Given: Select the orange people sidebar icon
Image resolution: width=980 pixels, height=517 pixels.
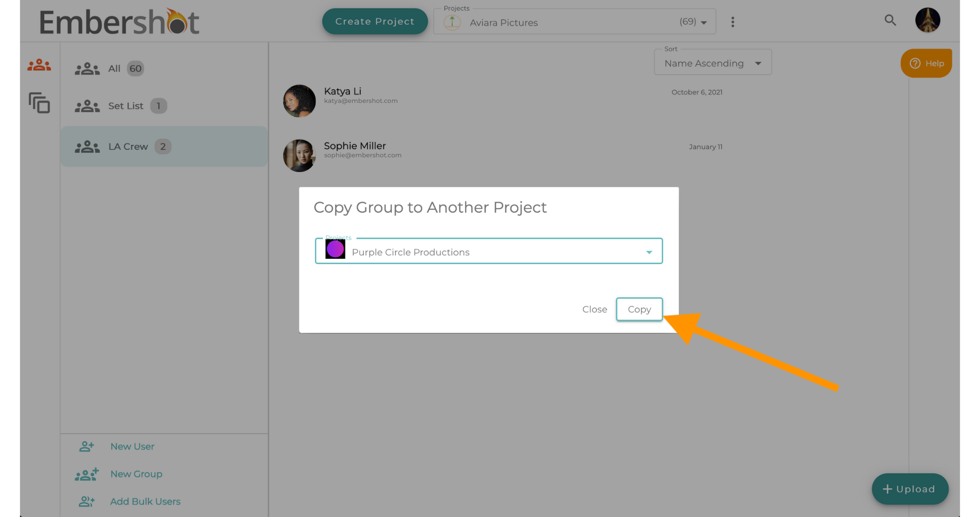Looking at the screenshot, I should 39,65.
